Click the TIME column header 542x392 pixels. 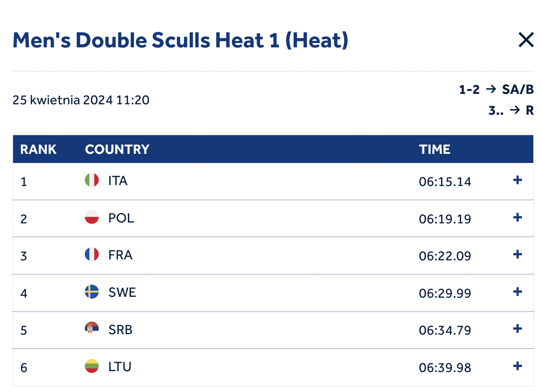(x=435, y=149)
